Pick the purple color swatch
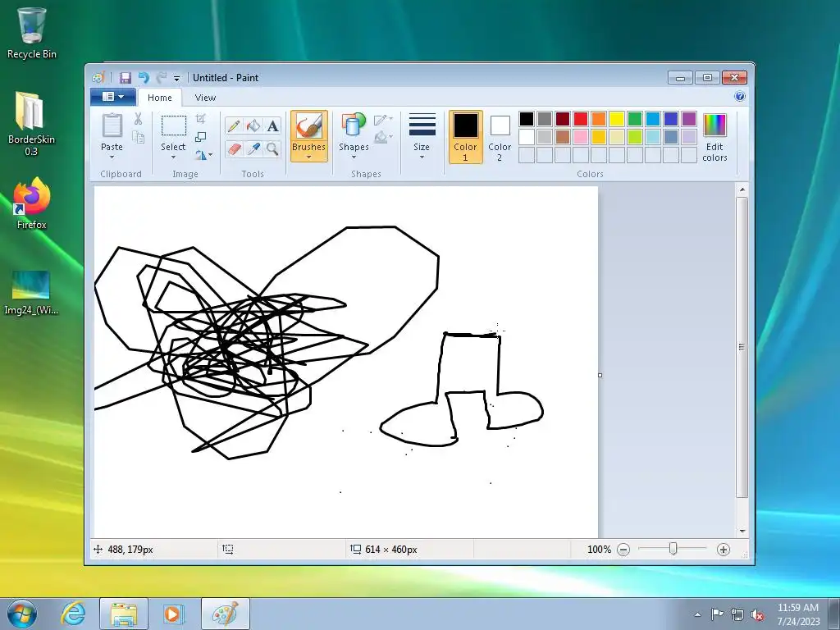The width and height of the screenshot is (840, 630). [689, 119]
